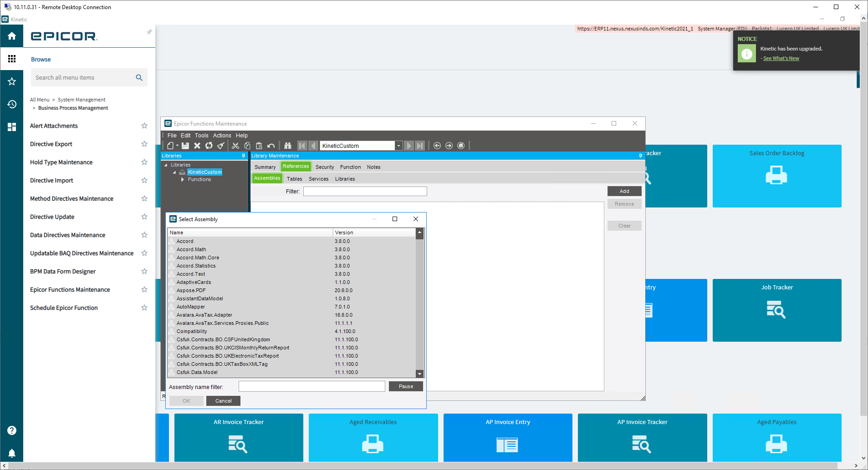868x470 pixels.
Task: Go to previous record arrow
Action: pos(313,146)
